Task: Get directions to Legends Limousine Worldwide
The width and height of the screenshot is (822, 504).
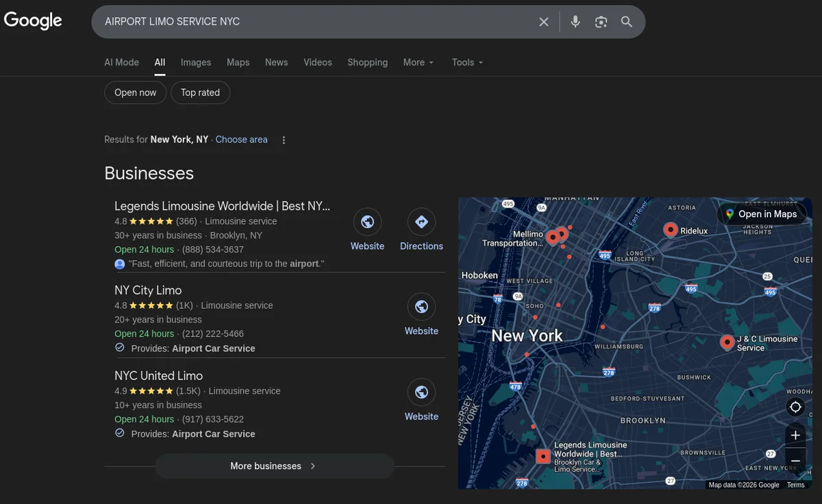Action: [x=421, y=222]
